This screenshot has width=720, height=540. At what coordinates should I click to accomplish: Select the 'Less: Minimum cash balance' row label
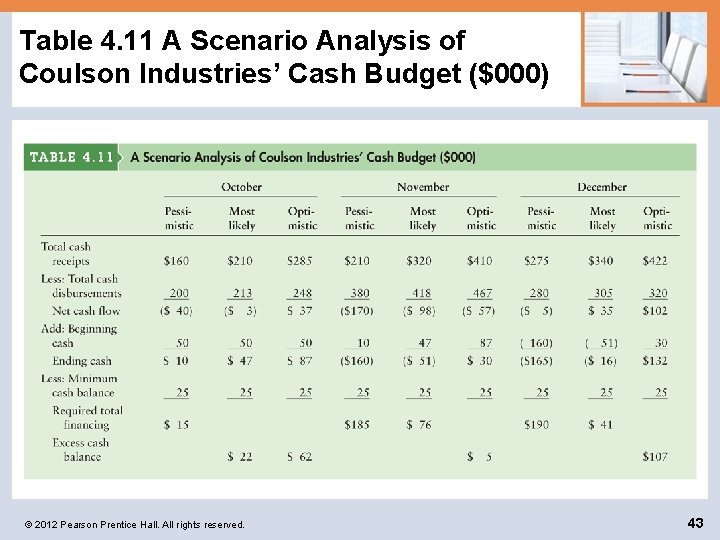(x=79, y=386)
